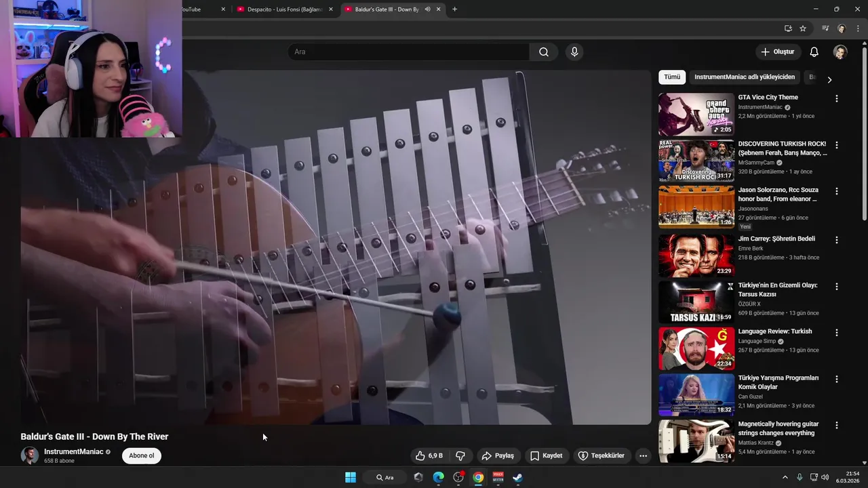Switch to the first YouTube tab
The image size is (868, 488).
pyautogui.click(x=205, y=9)
